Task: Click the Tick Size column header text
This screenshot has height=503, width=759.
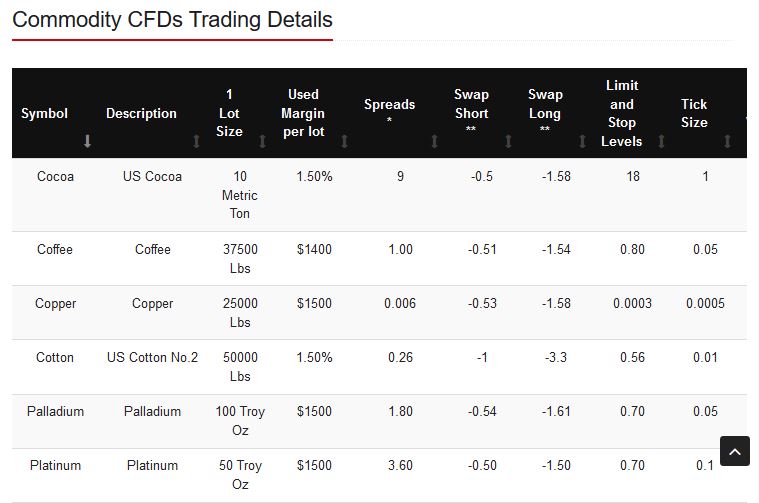Action: [694, 113]
